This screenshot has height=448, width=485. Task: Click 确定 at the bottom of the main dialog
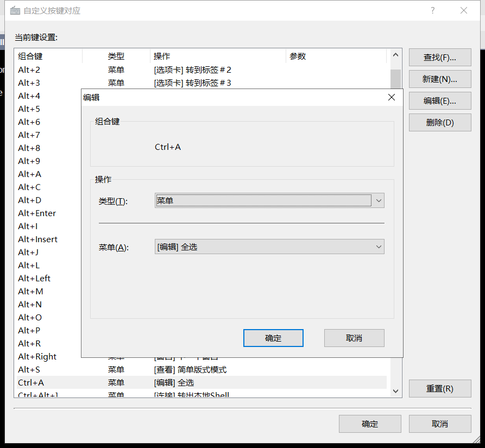coord(370,424)
